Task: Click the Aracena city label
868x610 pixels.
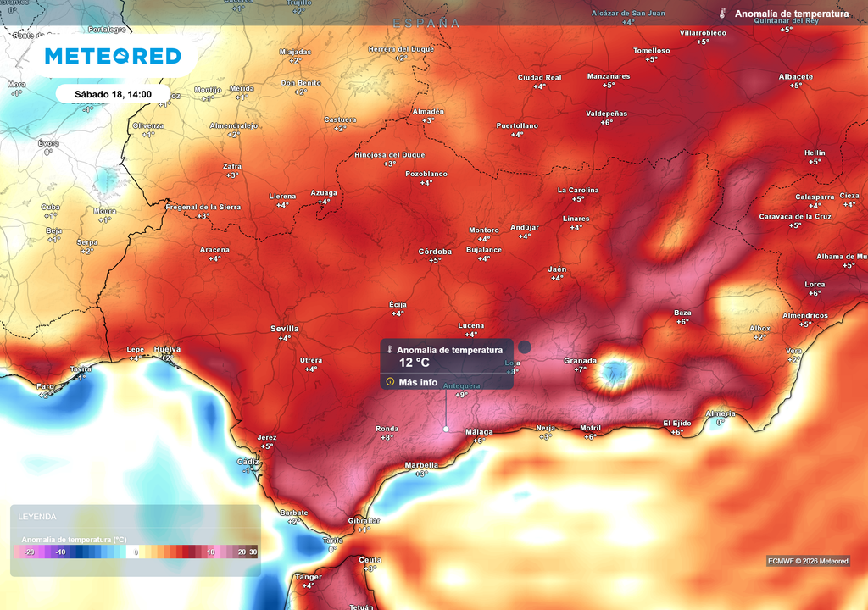Action: point(214,250)
